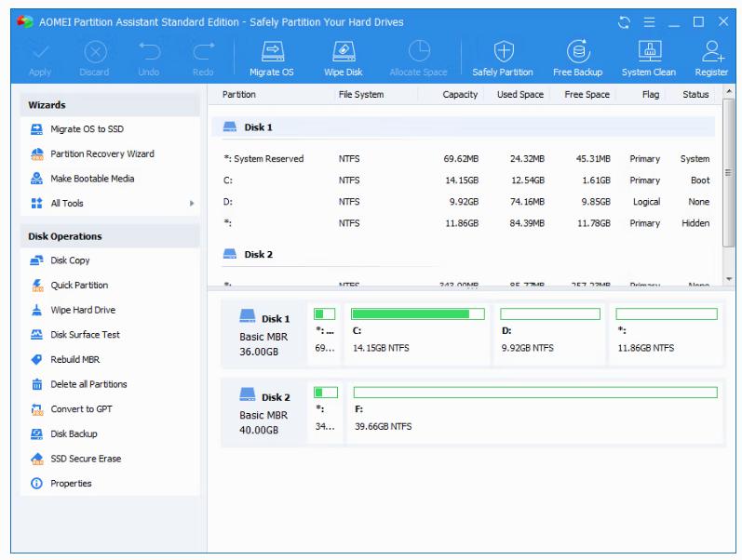Collapse the Disk 2 group header

tap(258, 255)
